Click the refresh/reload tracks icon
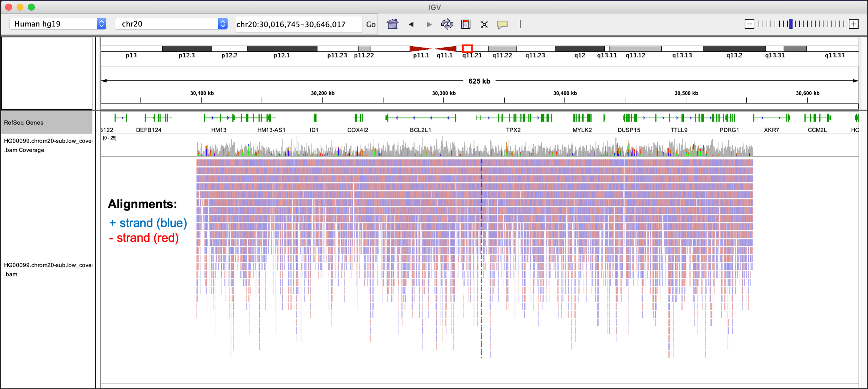This screenshot has height=389, width=868. tap(447, 24)
